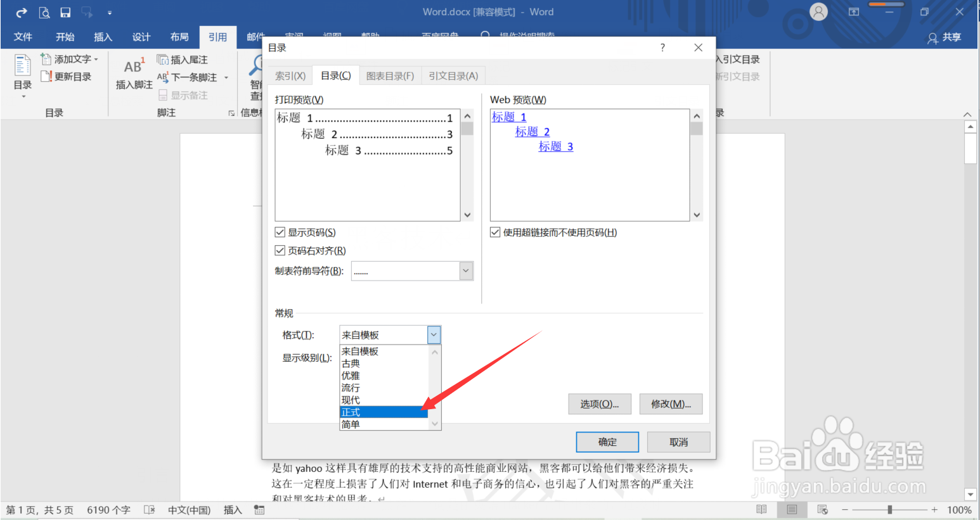The image size is (980, 520).
Task: Switch to the 索引(X) dialog tab
Action: tap(290, 76)
